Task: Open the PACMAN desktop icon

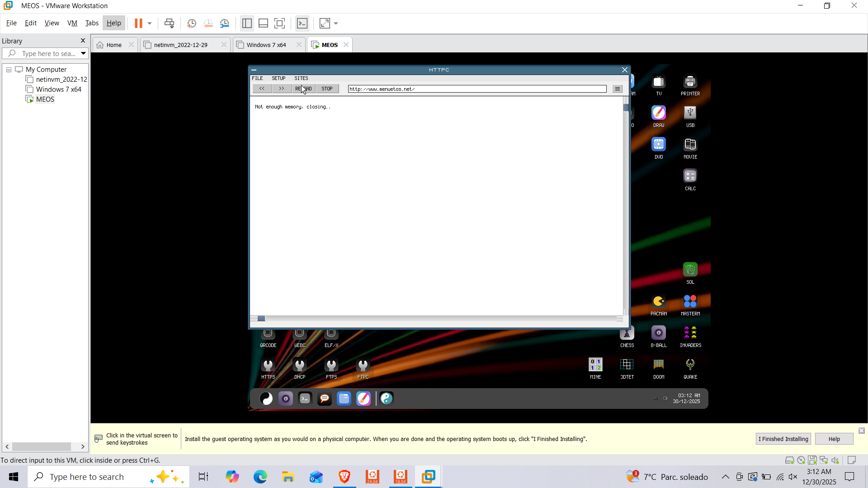Action: (659, 302)
